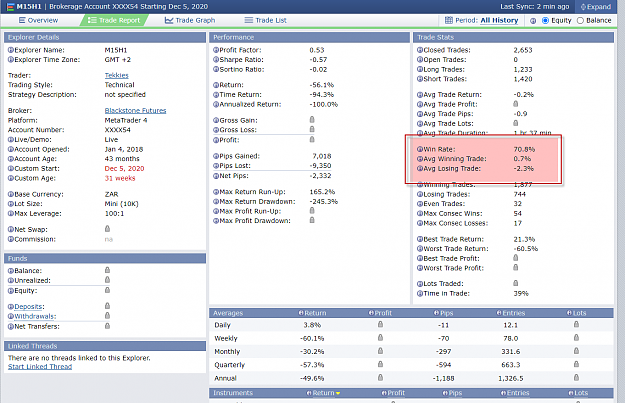
Task: Open the Tekkies trader link
Action: pos(116,75)
